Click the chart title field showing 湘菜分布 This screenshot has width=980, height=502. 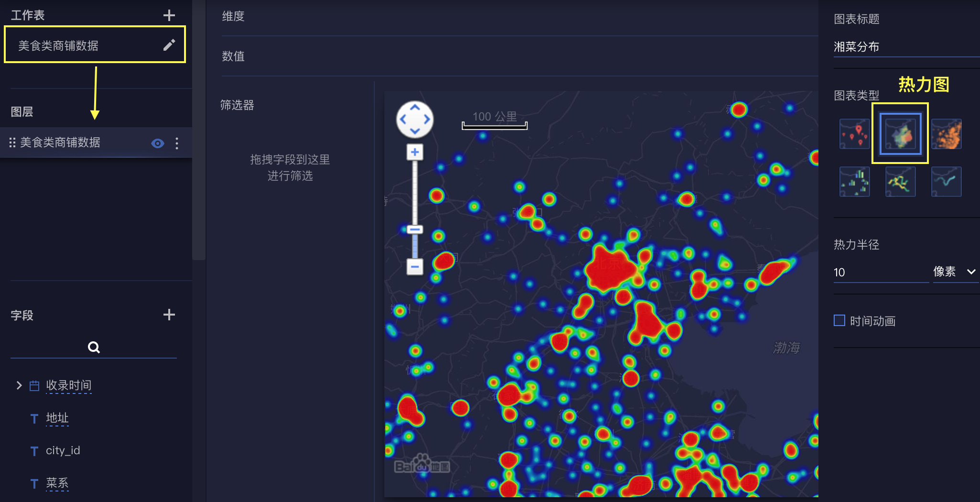tap(906, 47)
